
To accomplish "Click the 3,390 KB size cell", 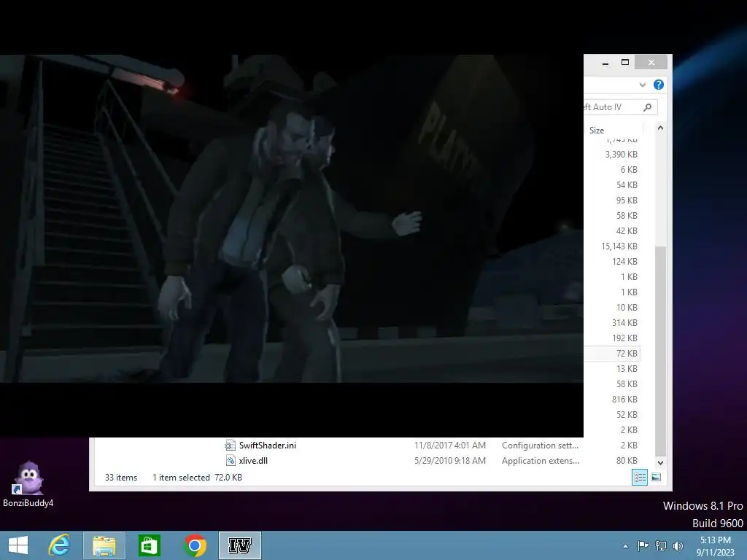I will pos(621,155).
